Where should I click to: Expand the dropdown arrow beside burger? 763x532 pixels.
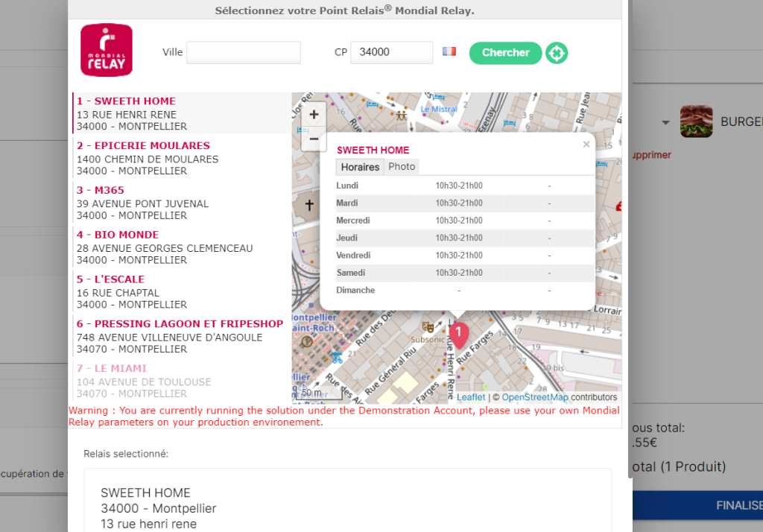pyautogui.click(x=665, y=123)
